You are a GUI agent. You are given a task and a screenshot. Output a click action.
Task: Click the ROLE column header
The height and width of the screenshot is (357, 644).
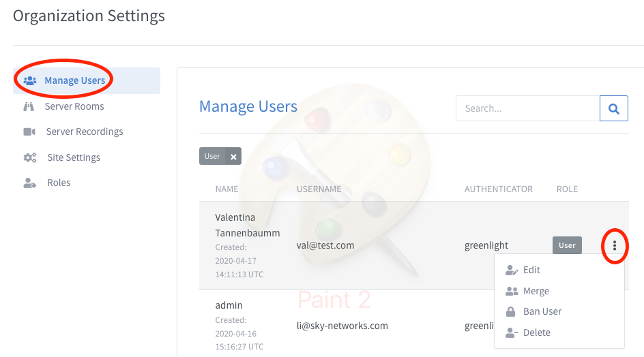[x=567, y=189]
